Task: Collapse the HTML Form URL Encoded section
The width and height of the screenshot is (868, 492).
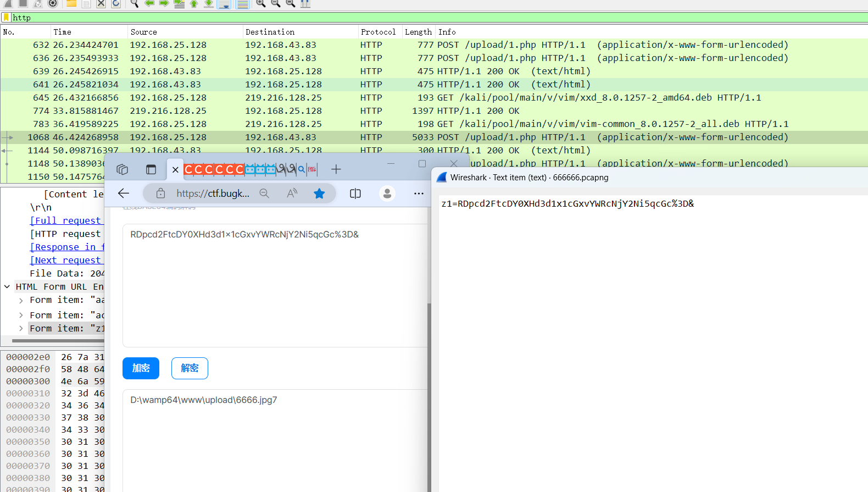Action: coord(7,286)
